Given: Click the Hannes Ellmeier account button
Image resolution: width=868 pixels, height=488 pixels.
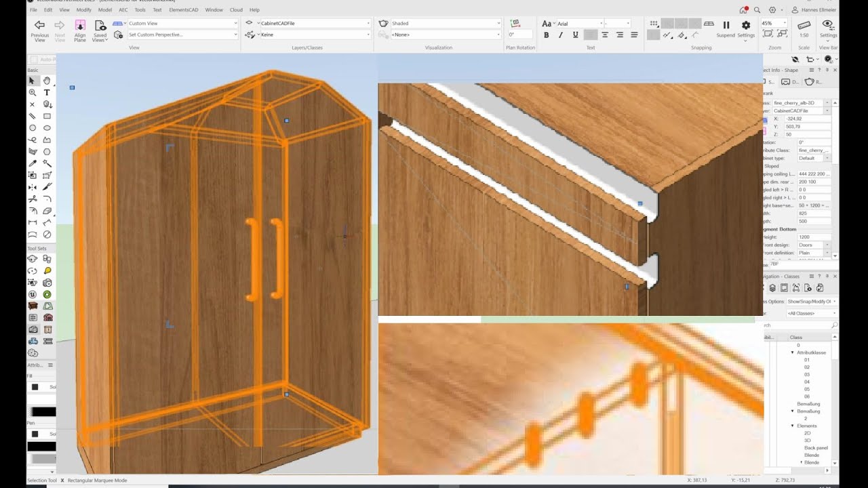Looking at the screenshot, I should [814, 10].
